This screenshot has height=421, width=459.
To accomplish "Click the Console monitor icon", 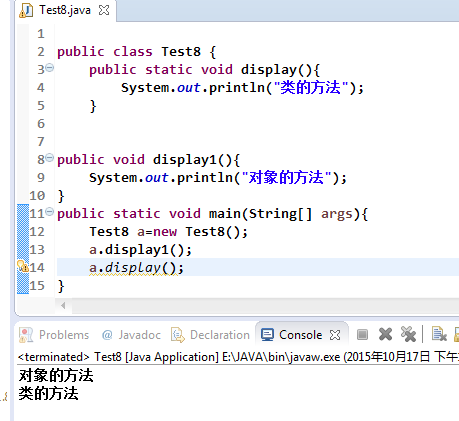I will [x=267, y=335].
